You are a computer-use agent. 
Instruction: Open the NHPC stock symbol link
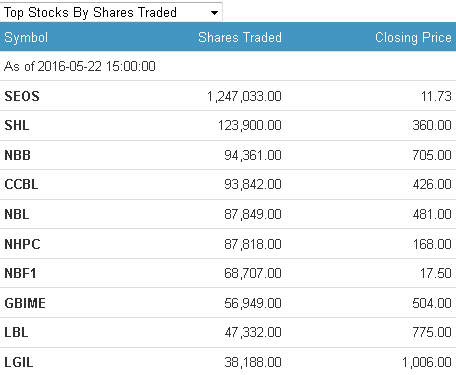coord(22,244)
